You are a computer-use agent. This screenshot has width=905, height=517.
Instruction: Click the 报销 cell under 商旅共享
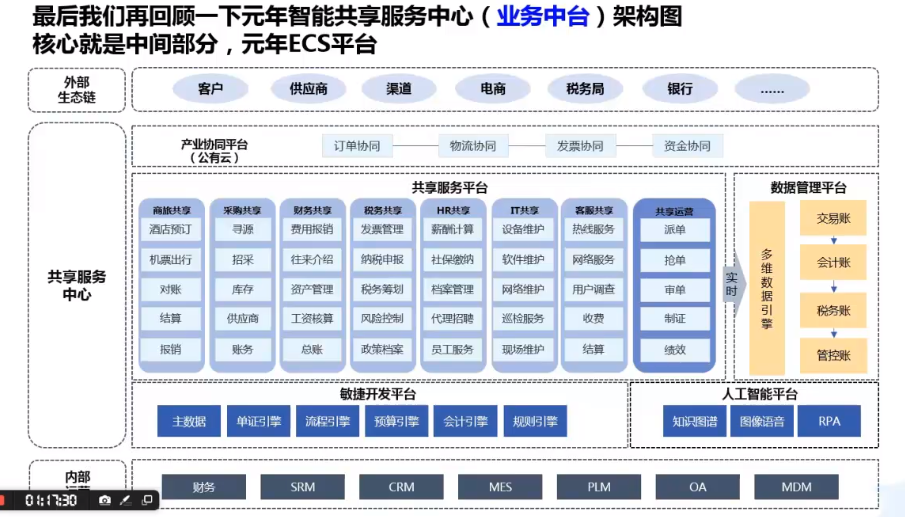(x=170, y=349)
